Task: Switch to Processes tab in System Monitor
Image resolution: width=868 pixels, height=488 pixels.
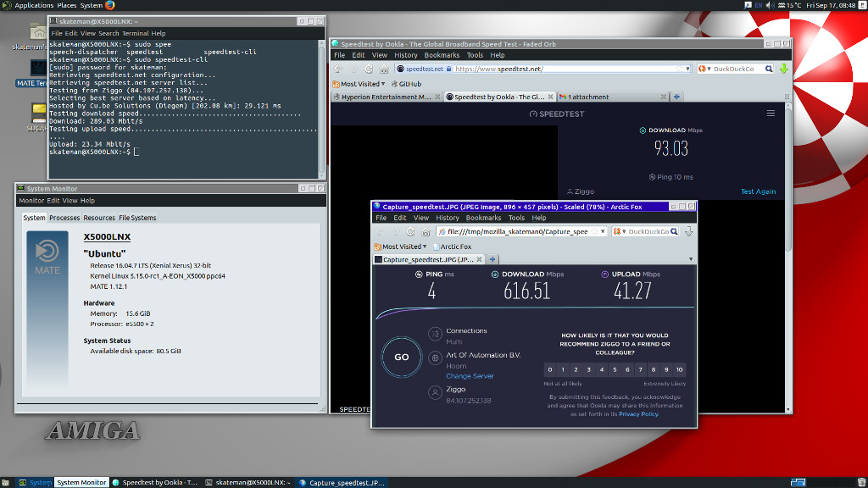Action: [64, 218]
